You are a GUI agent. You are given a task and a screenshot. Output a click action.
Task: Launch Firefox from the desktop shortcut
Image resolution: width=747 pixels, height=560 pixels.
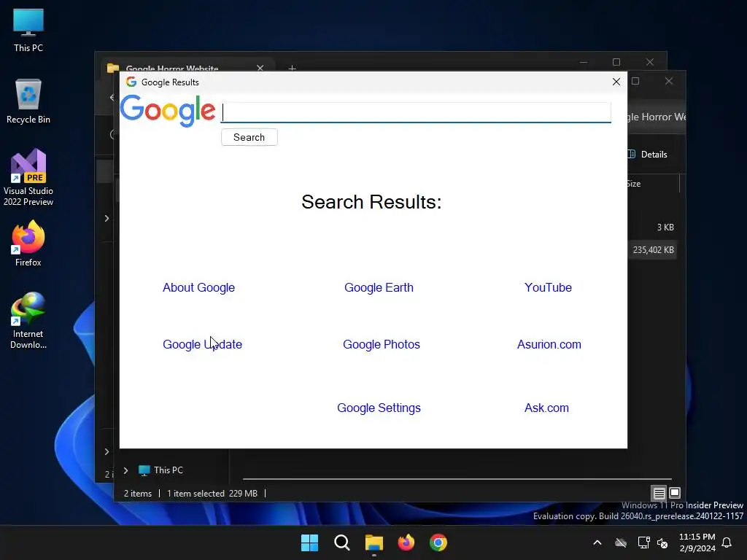(x=28, y=244)
